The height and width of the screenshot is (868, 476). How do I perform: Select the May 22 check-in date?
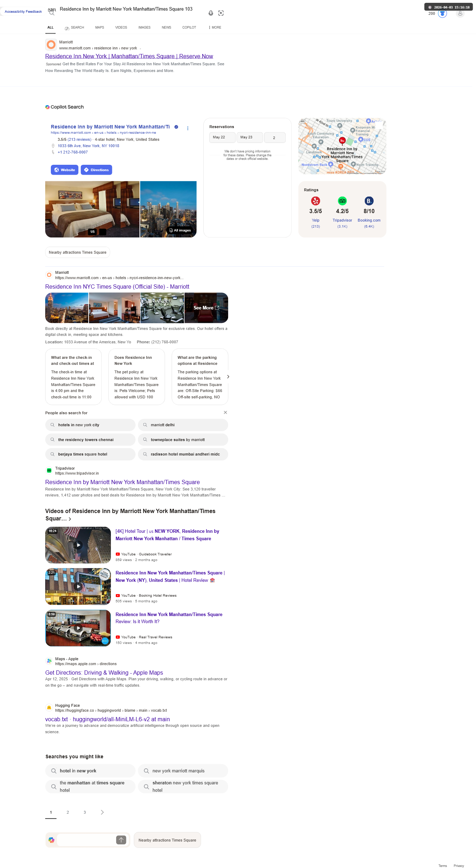(222, 138)
